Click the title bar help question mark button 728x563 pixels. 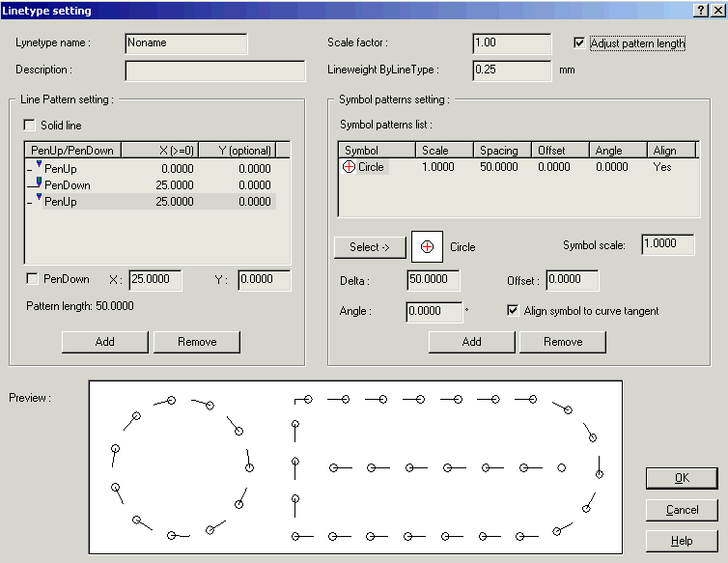tap(701, 11)
